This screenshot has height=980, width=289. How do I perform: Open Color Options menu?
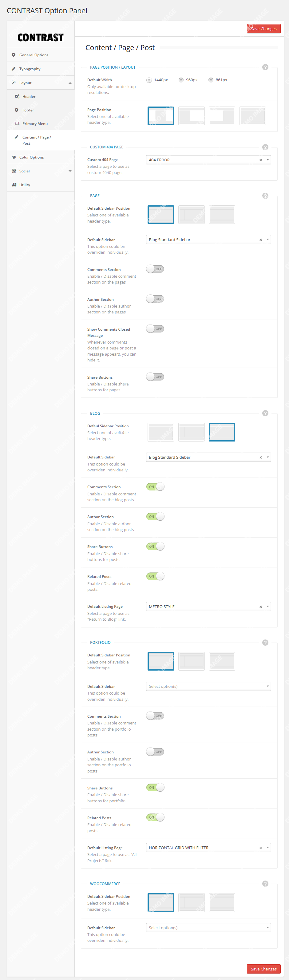(x=41, y=157)
